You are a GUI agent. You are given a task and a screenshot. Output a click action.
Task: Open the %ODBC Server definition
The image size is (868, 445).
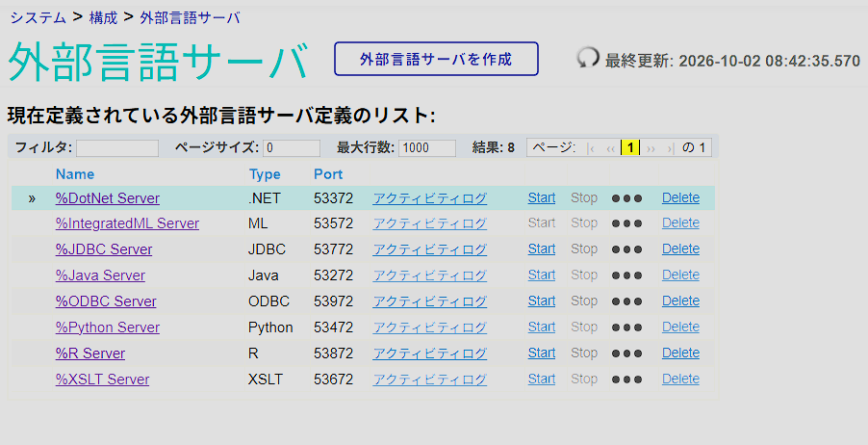click(x=106, y=301)
